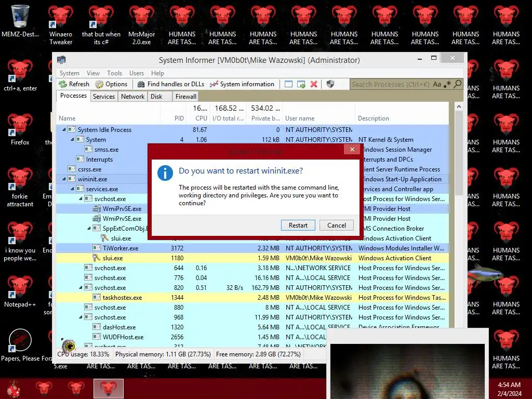Click Find window and thread icon
This screenshot has height=399, width=532.
click(301, 84)
